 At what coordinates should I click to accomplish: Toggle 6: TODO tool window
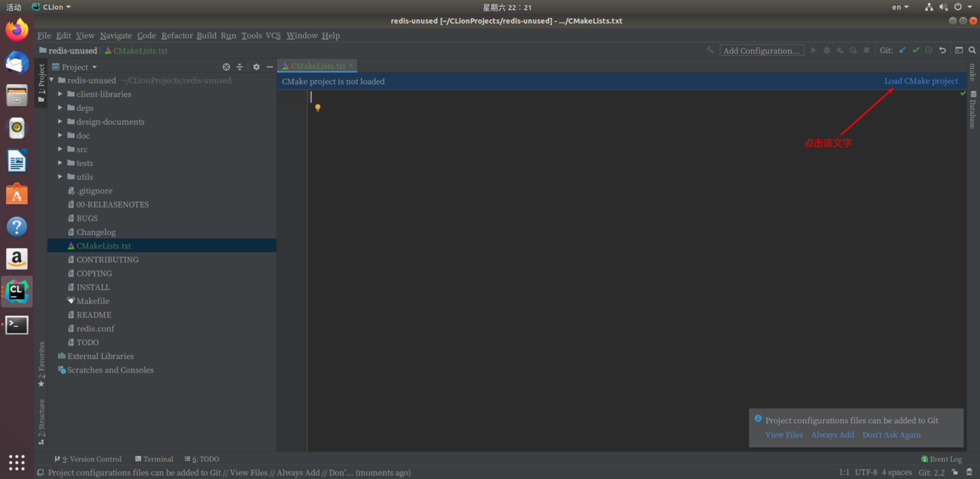[202, 459]
